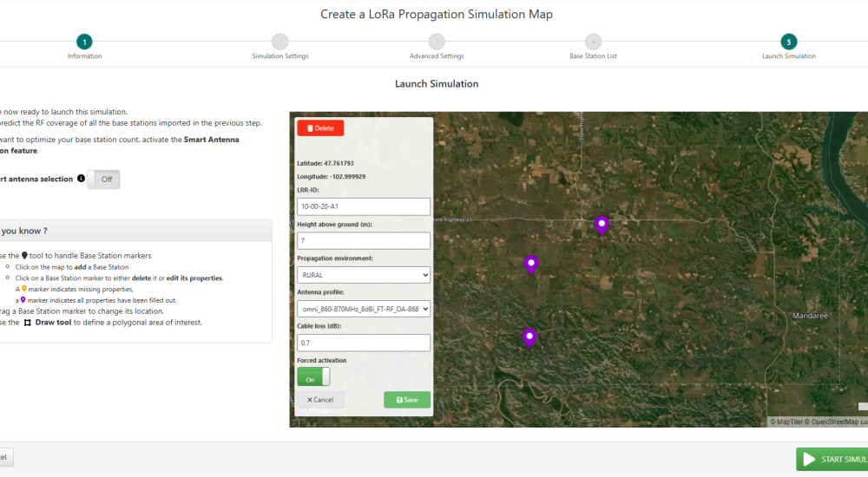Click the Latitude 47.761793 text
Viewport: 868px width, 477px height.
tap(325, 163)
